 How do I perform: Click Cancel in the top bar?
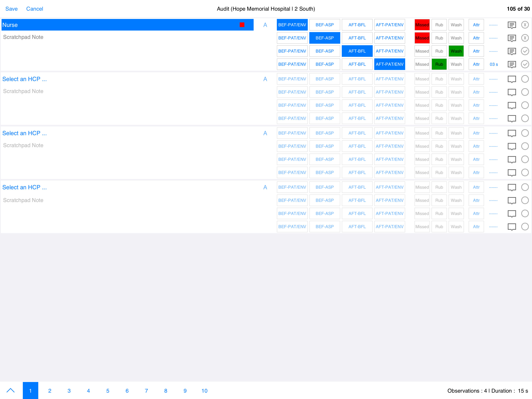pyautogui.click(x=35, y=9)
